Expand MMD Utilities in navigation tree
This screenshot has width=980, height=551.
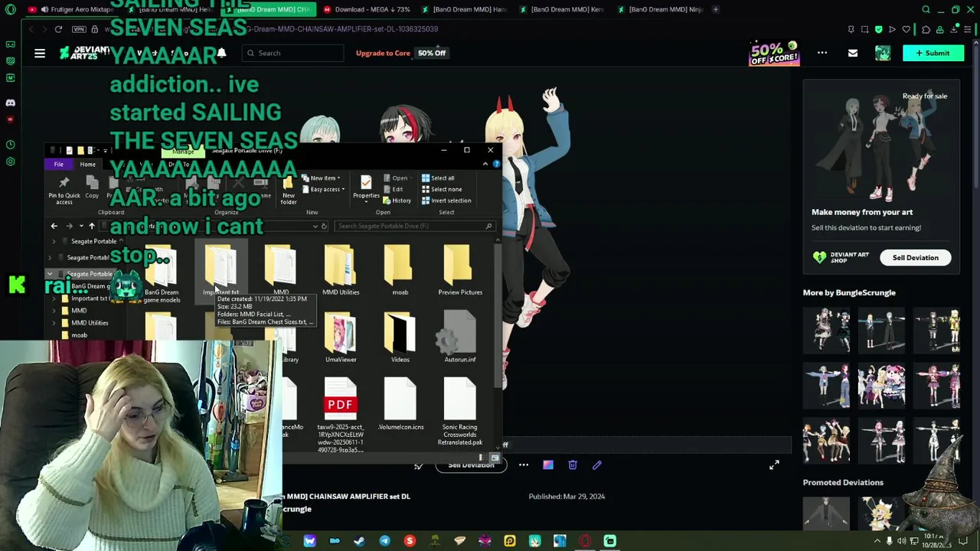[54, 323]
